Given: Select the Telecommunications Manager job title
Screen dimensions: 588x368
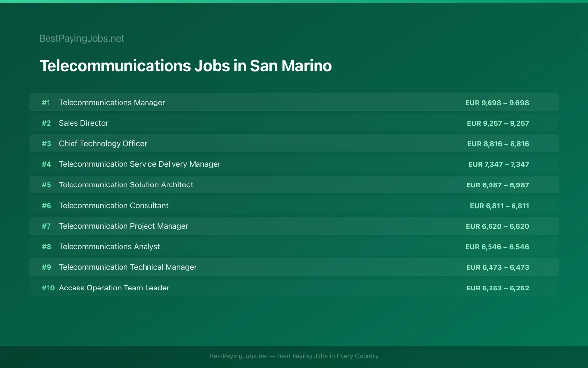Looking at the screenshot, I should tap(112, 102).
